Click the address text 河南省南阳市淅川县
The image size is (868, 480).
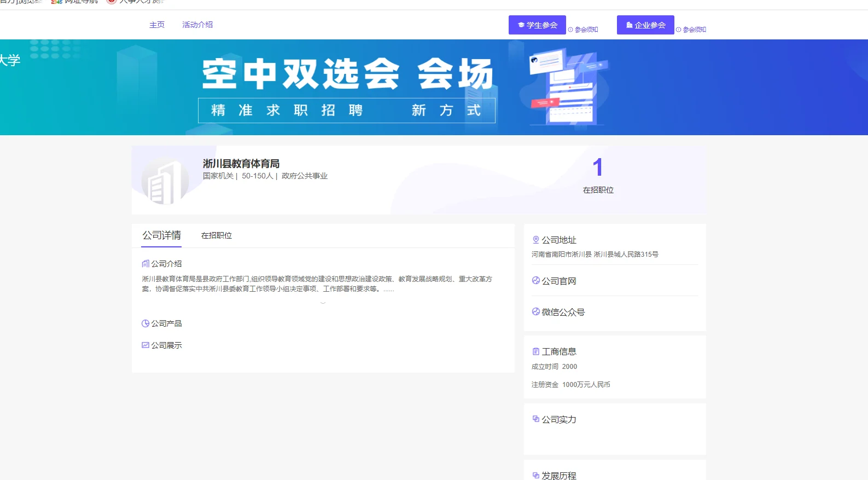point(562,255)
